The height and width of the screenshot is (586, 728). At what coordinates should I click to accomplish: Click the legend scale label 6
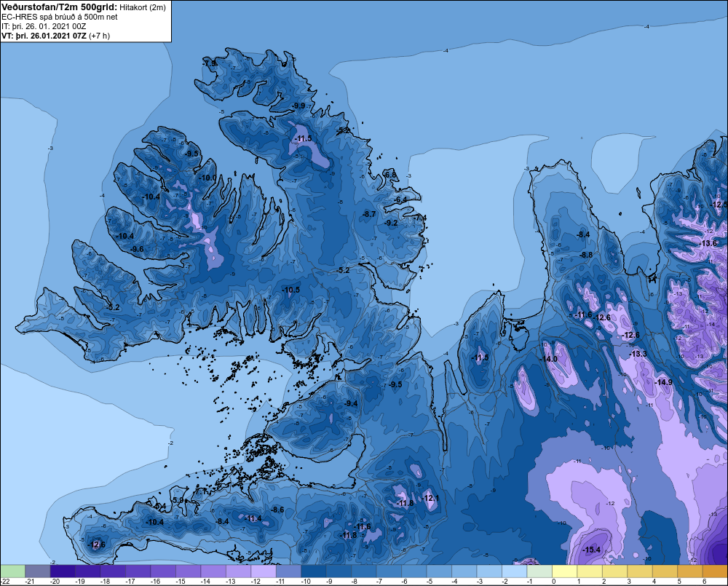(704, 582)
